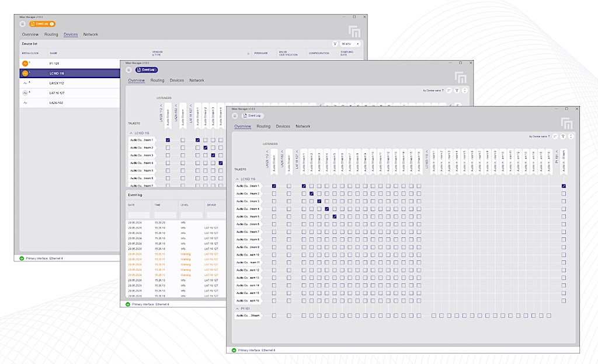The width and height of the screenshot is (598, 364).
Task: Collapse the P1 101 talker group in front window
Action: click(238, 308)
